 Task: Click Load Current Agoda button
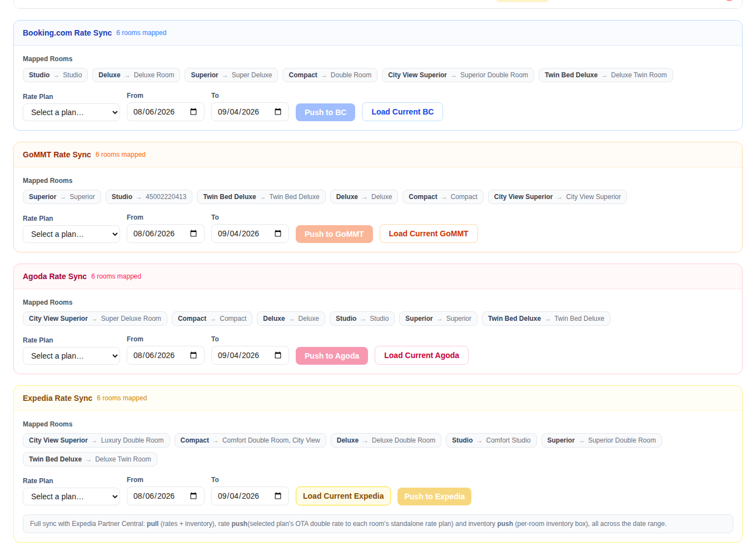pyautogui.click(x=421, y=355)
